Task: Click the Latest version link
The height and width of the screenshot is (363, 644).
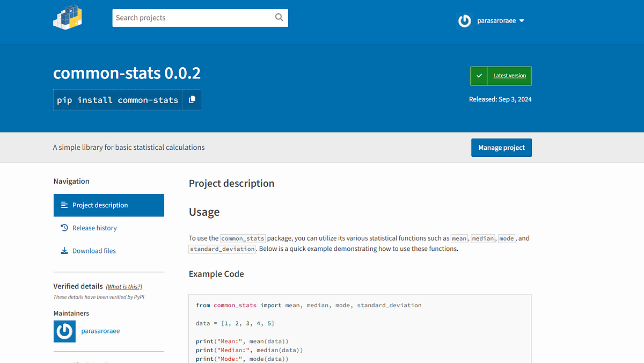Action: pyautogui.click(x=509, y=76)
